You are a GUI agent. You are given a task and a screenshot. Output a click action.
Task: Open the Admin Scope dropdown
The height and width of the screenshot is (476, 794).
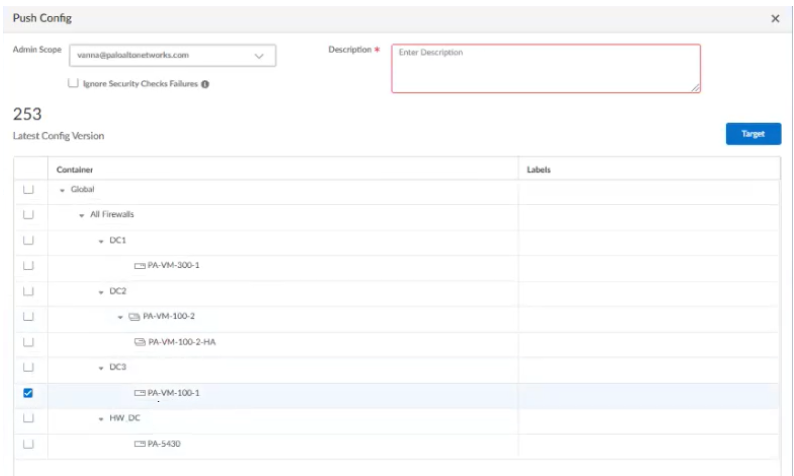[x=172, y=55]
